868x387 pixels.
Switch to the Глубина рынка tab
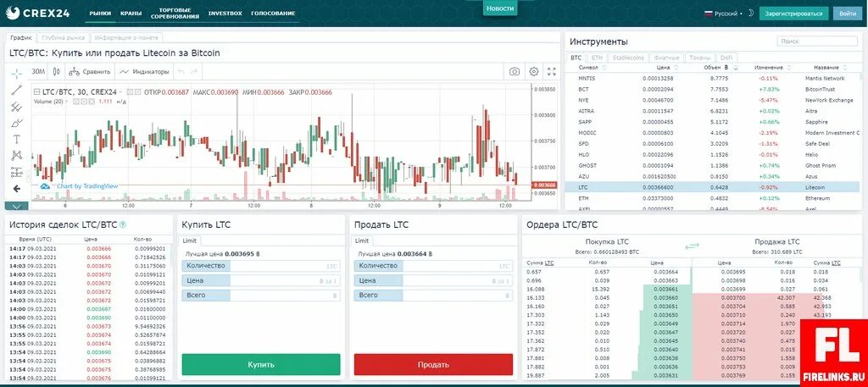click(63, 38)
